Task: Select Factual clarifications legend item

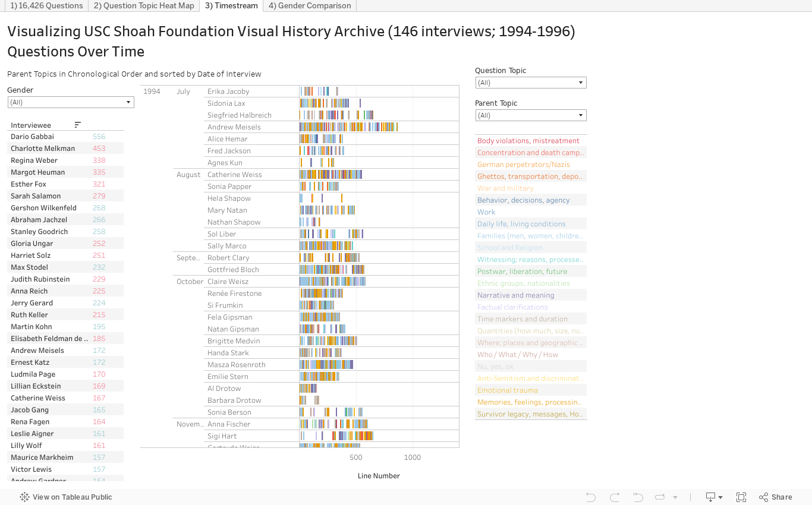Action: click(531, 307)
